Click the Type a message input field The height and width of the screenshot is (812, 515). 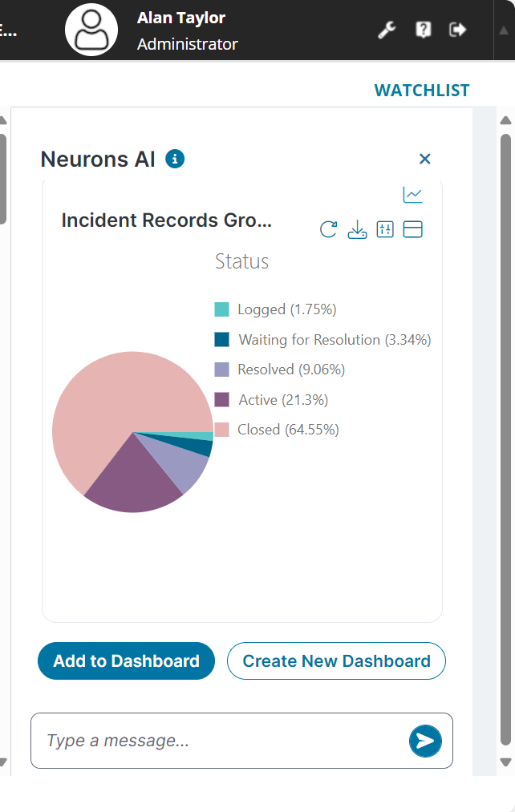point(221,741)
